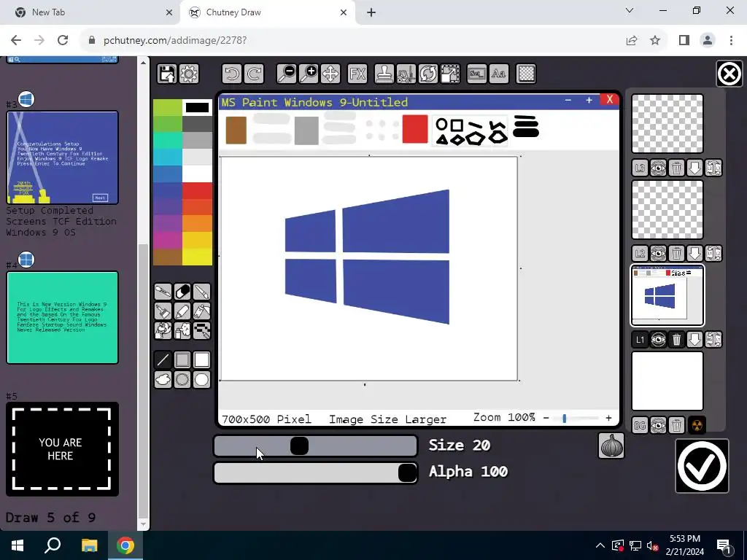Image resolution: width=747 pixels, height=560 pixels.
Task: Merge layer L1 down with arrow
Action: pos(694,340)
